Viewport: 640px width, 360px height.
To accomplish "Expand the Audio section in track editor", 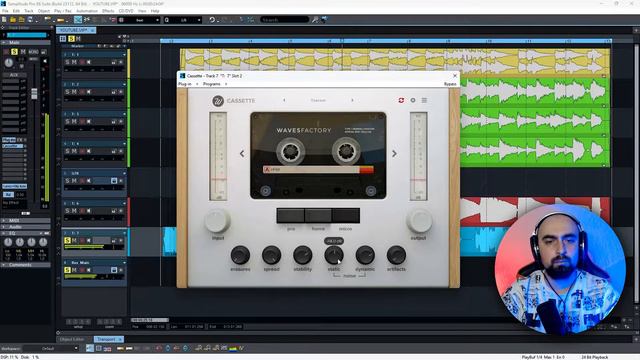I will click(x=25, y=227).
